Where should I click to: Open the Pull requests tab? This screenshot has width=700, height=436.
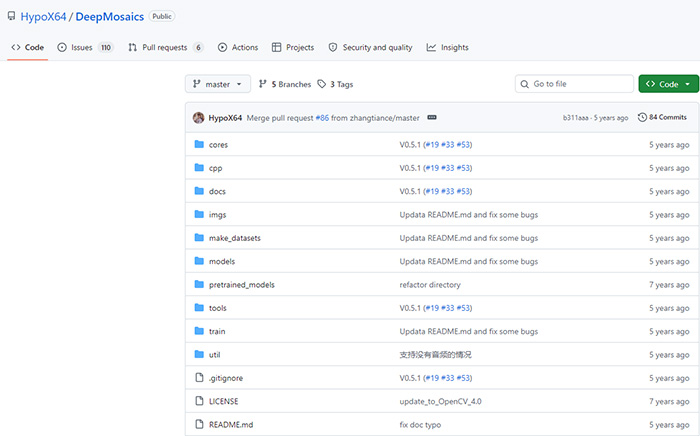pos(166,47)
